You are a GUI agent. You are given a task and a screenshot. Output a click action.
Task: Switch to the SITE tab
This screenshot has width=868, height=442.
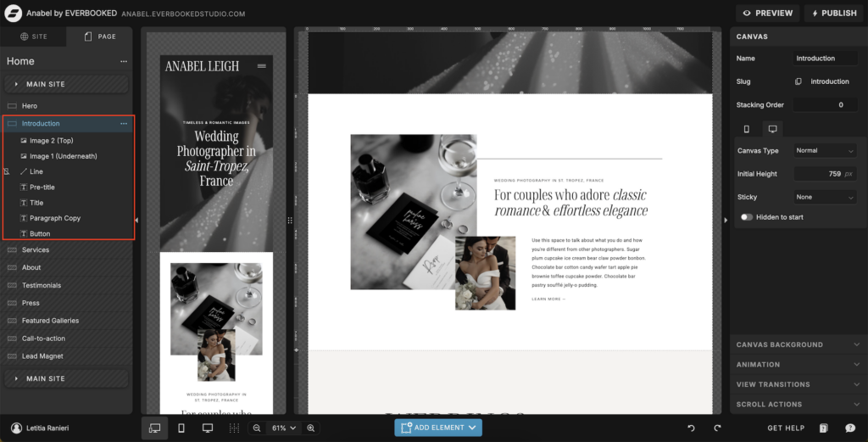pyautogui.click(x=34, y=36)
